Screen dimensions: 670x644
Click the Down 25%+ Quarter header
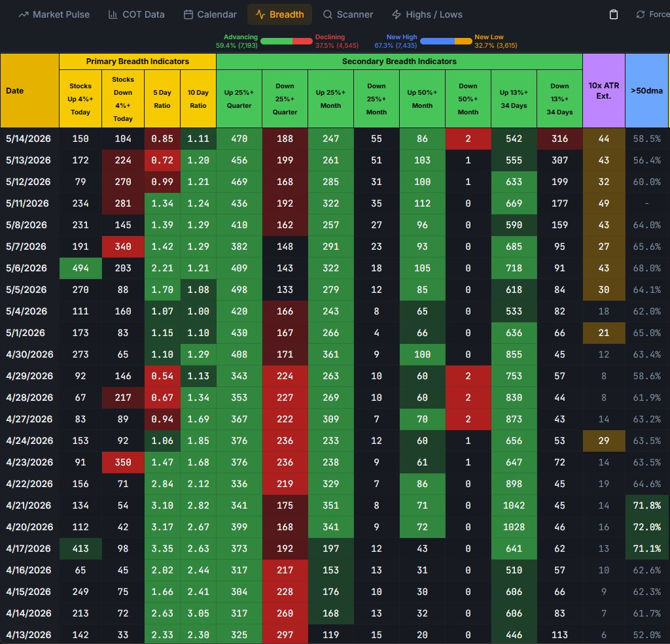coord(285,99)
